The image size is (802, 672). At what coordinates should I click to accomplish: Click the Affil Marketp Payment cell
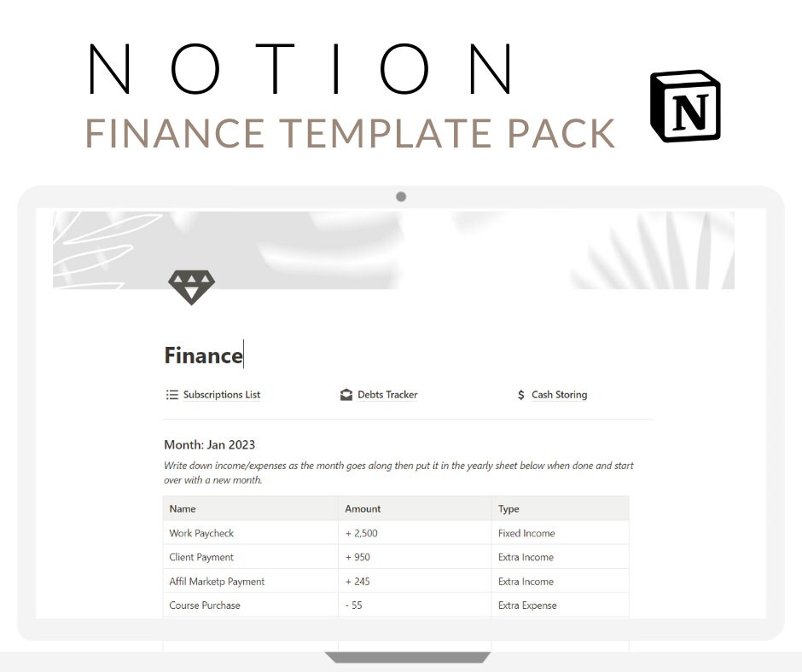[251, 581]
